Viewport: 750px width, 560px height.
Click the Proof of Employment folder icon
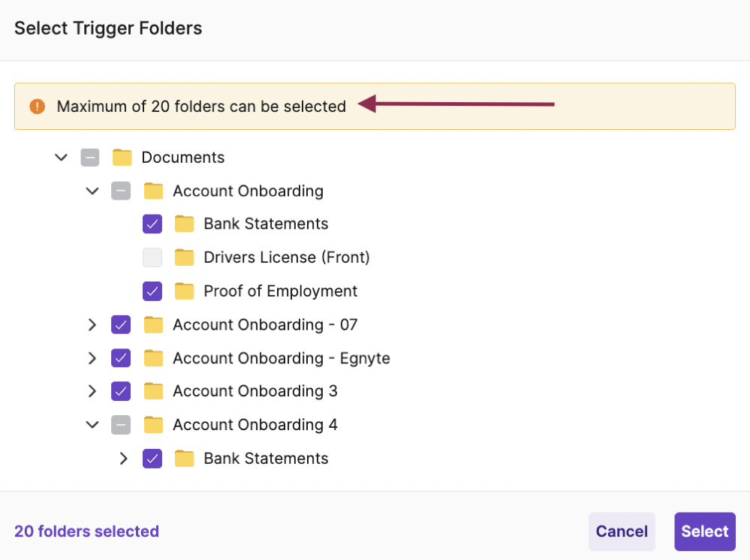pyautogui.click(x=184, y=291)
